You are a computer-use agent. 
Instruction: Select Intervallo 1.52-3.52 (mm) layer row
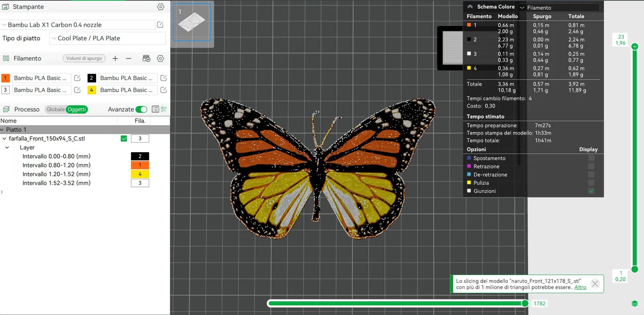(56, 183)
